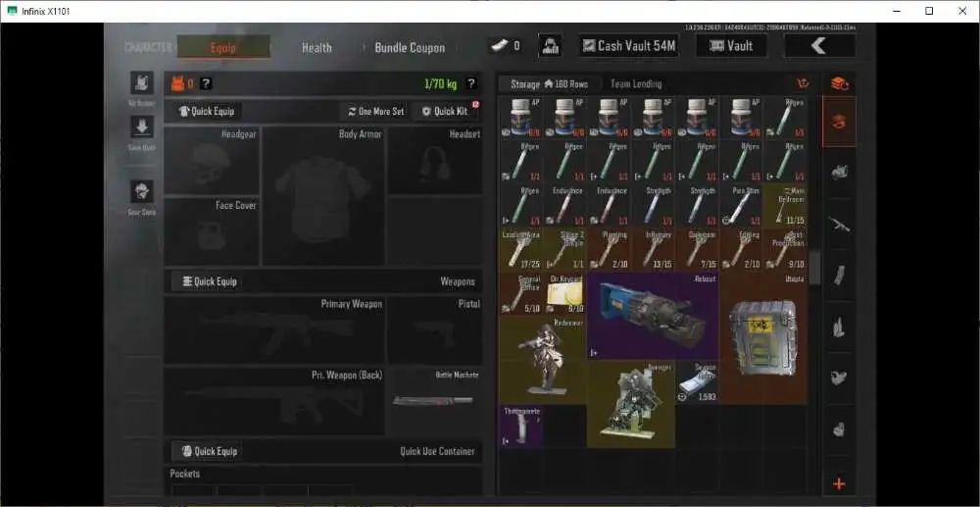This screenshot has height=507, width=980.
Task: Select the Infirmary key 13/15
Action: (x=653, y=249)
